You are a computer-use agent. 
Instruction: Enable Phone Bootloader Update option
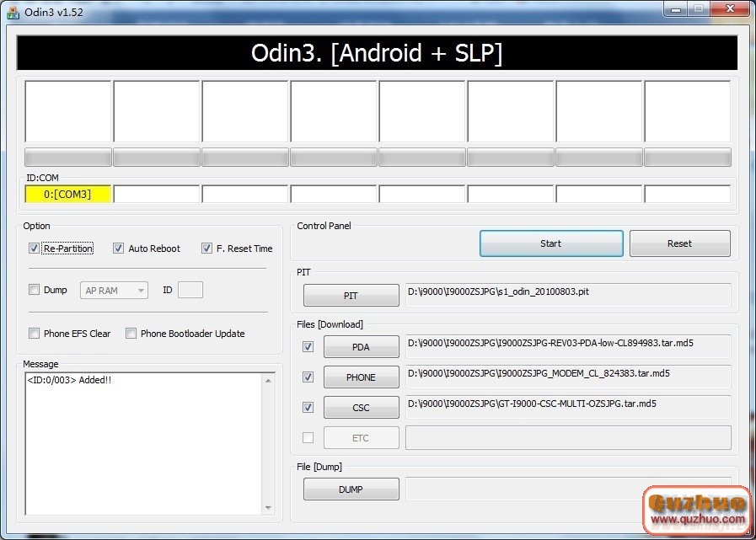click(131, 333)
